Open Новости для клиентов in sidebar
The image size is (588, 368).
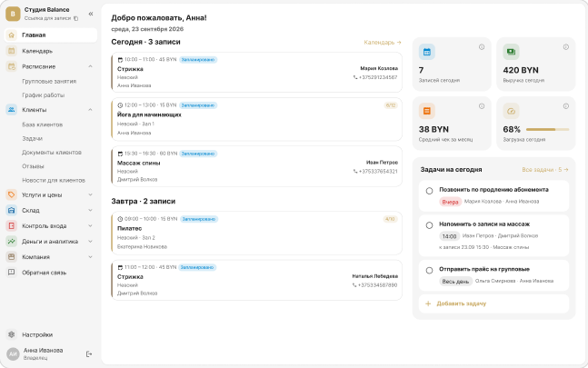[x=54, y=180]
